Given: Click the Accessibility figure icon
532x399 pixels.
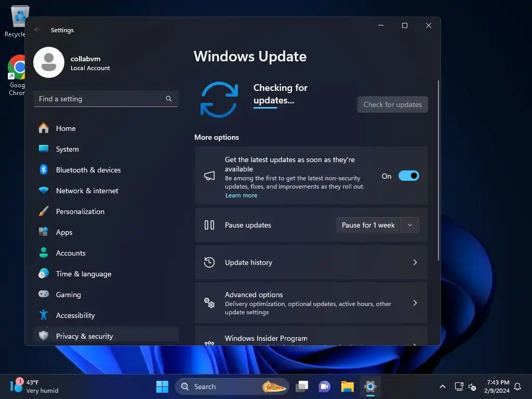Looking at the screenshot, I should tap(44, 315).
